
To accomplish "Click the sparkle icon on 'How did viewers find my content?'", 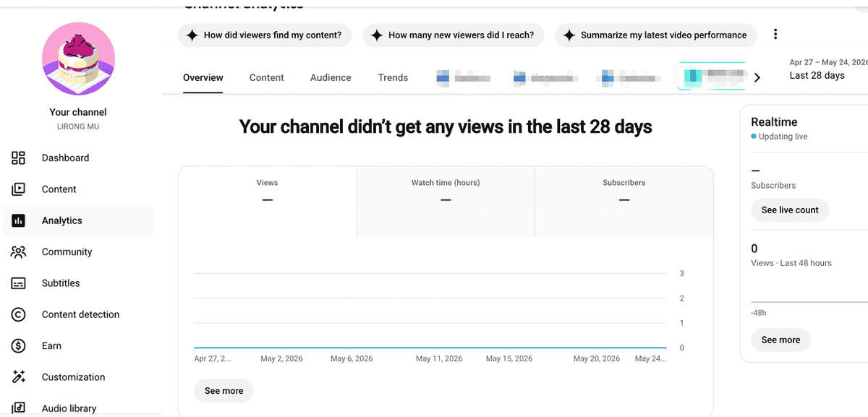I will (192, 35).
